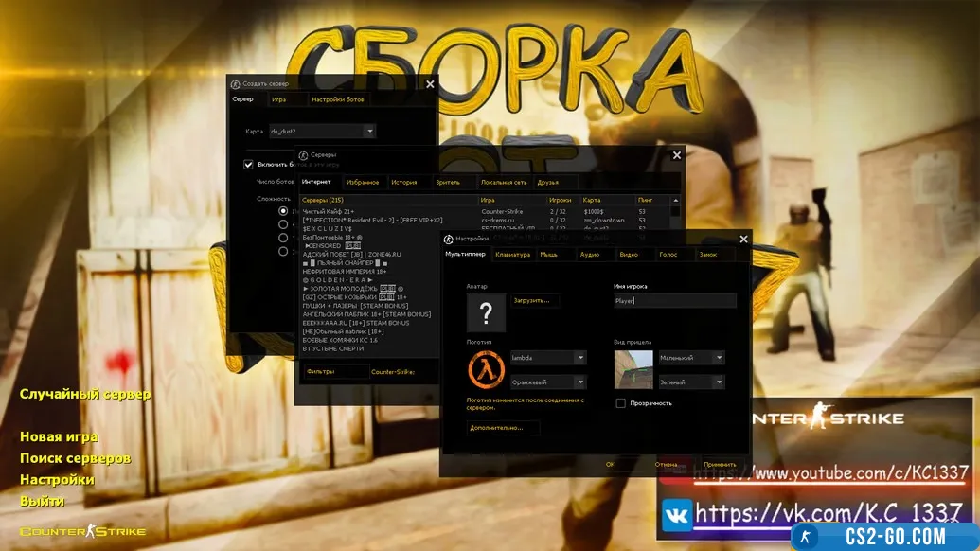
Task: Click the Настройки window title icon
Action: (449, 239)
